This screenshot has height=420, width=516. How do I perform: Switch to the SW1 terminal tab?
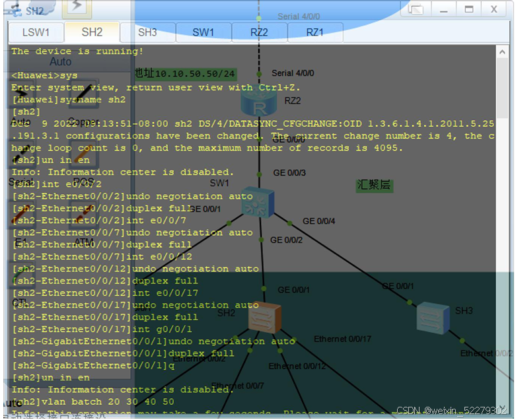[x=203, y=32]
